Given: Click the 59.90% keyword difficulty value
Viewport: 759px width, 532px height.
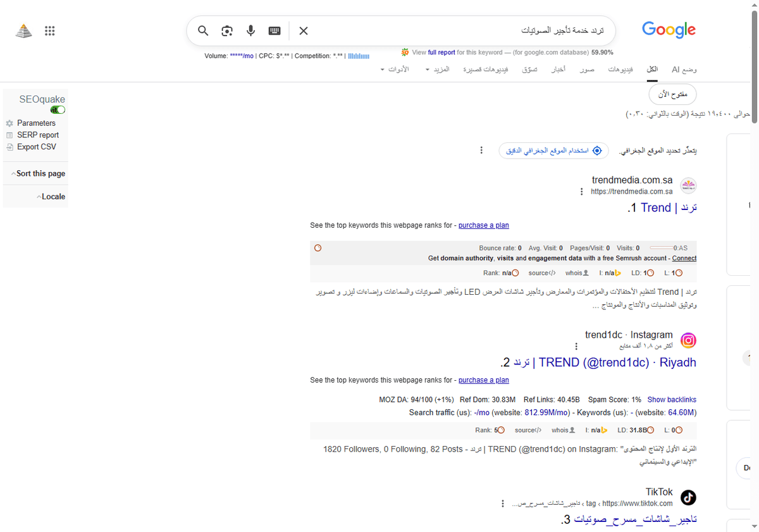Looking at the screenshot, I should pos(602,53).
